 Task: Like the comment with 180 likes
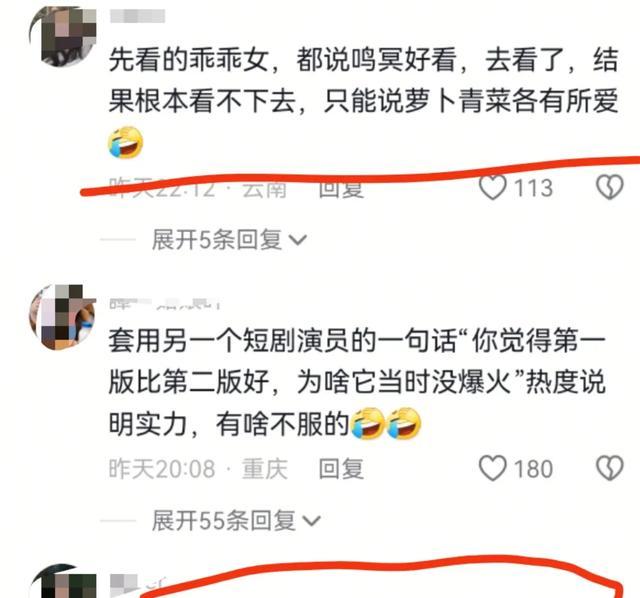coord(493,468)
